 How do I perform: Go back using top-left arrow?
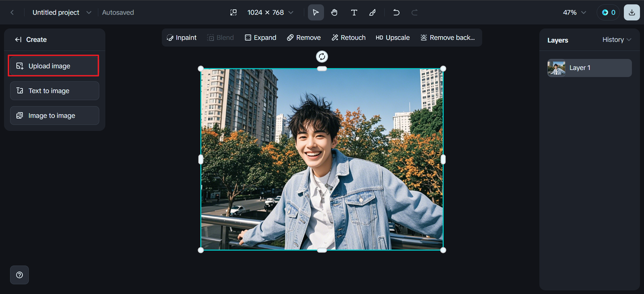tap(13, 13)
